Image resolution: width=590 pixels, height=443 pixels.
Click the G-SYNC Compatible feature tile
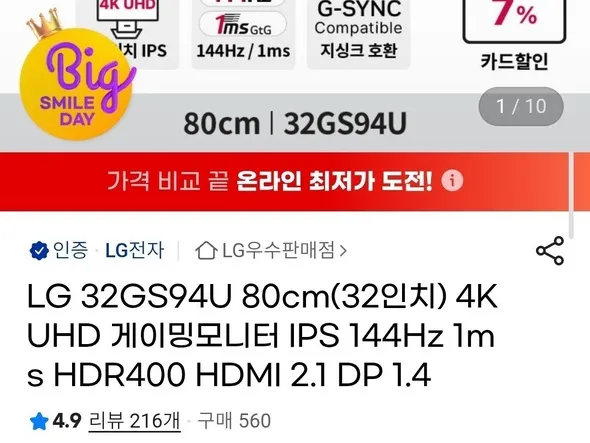(x=359, y=34)
